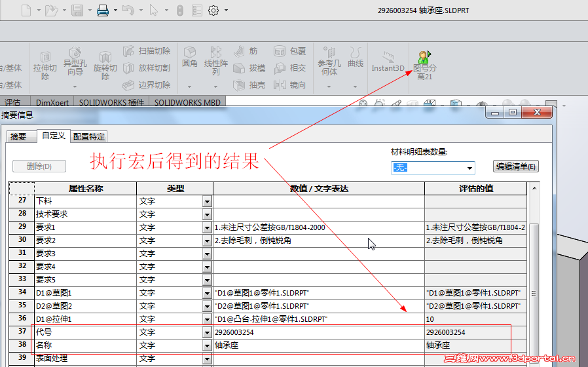Click the D1@拉伸1 property name cell
The image size is (588, 367).
coord(86,319)
